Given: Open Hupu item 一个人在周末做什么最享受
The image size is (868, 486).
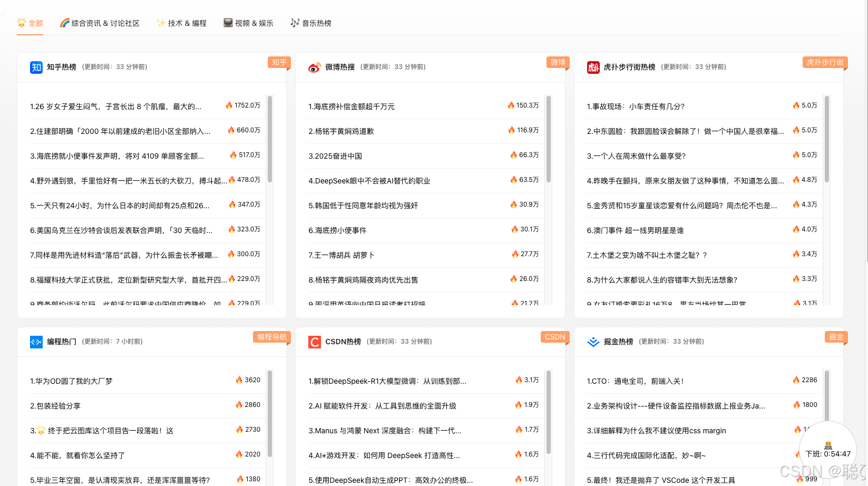Looking at the screenshot, I should pyautogui.click(x=636, y=156).
